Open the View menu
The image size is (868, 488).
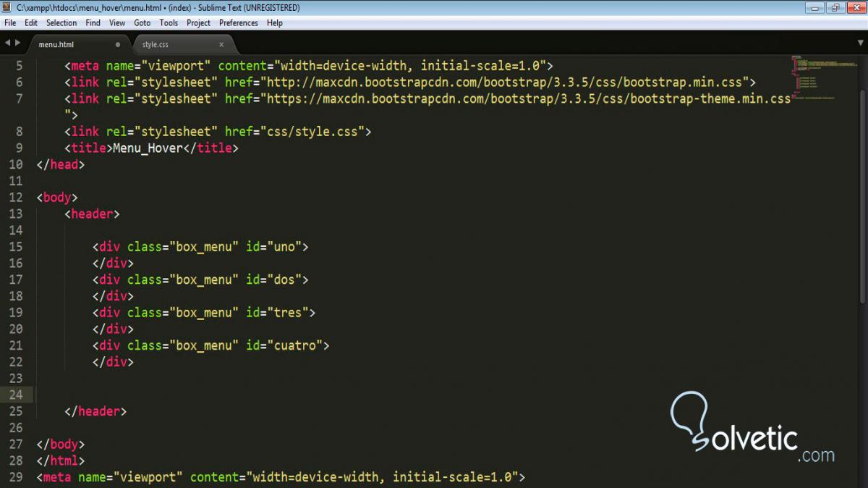pyautogui.click(x=117, y=22)
